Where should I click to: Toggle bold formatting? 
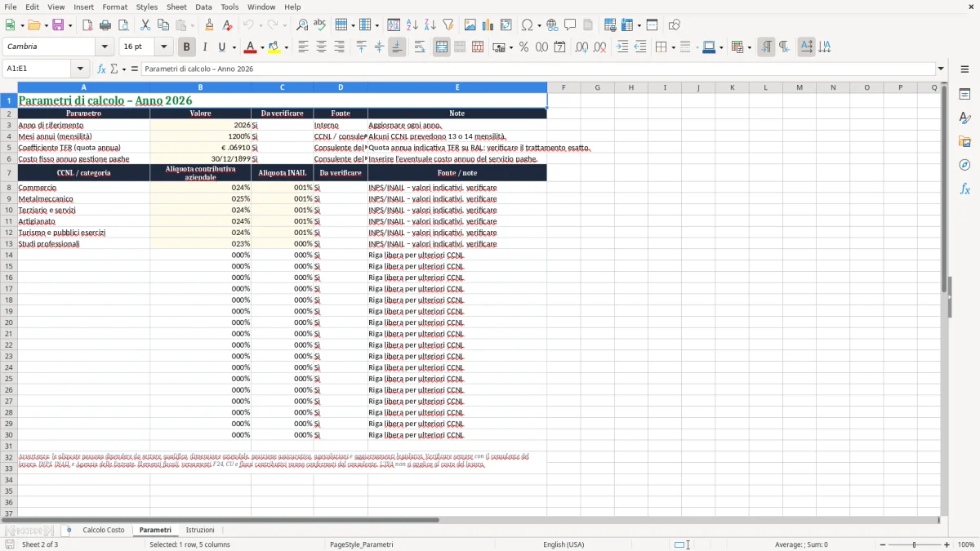tap(187, 47)
